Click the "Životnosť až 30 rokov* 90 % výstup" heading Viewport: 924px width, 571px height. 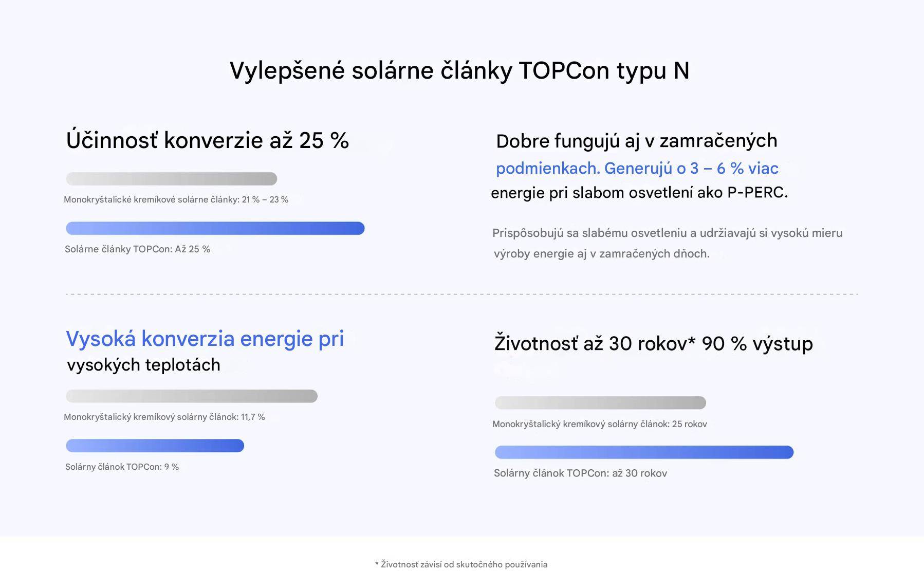pos(654,343)
